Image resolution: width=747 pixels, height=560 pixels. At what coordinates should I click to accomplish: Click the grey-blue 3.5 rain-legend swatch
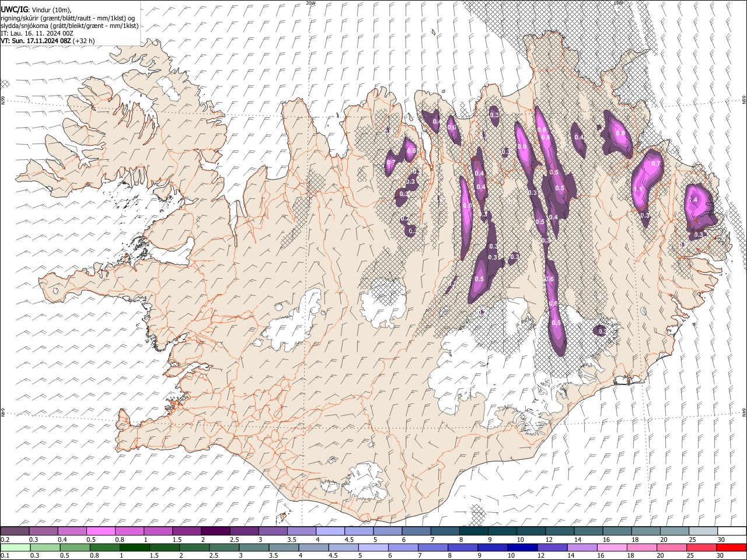(x=283, y=547)
